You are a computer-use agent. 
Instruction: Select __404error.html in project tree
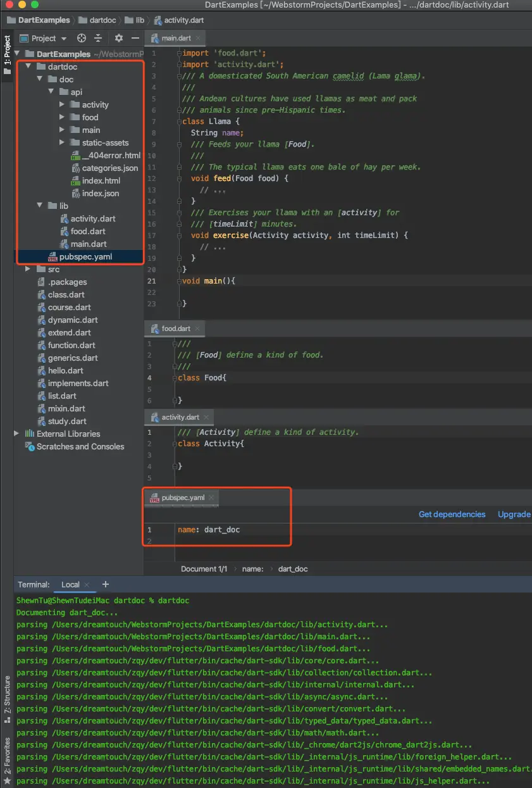[106, 156]
